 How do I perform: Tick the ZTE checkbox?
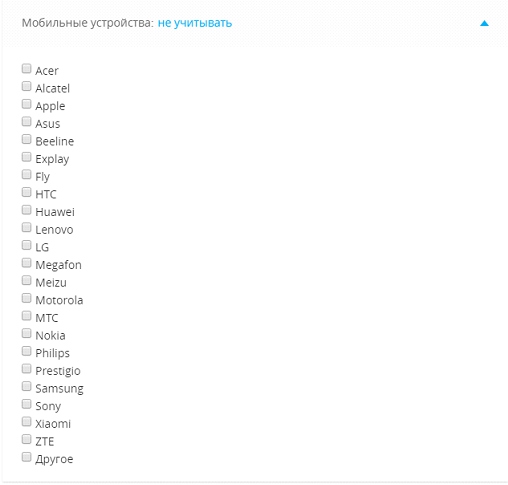(x=26, y=440)
